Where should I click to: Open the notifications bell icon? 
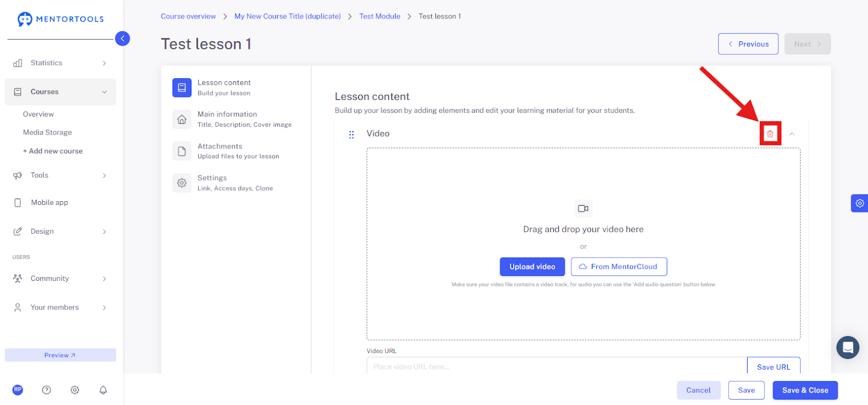click(103, 390)
